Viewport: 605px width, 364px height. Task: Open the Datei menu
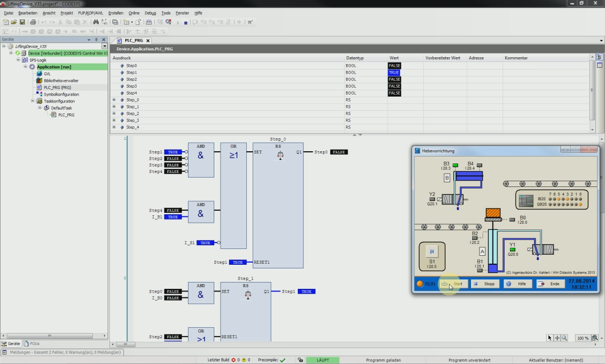tap(8, 13)
